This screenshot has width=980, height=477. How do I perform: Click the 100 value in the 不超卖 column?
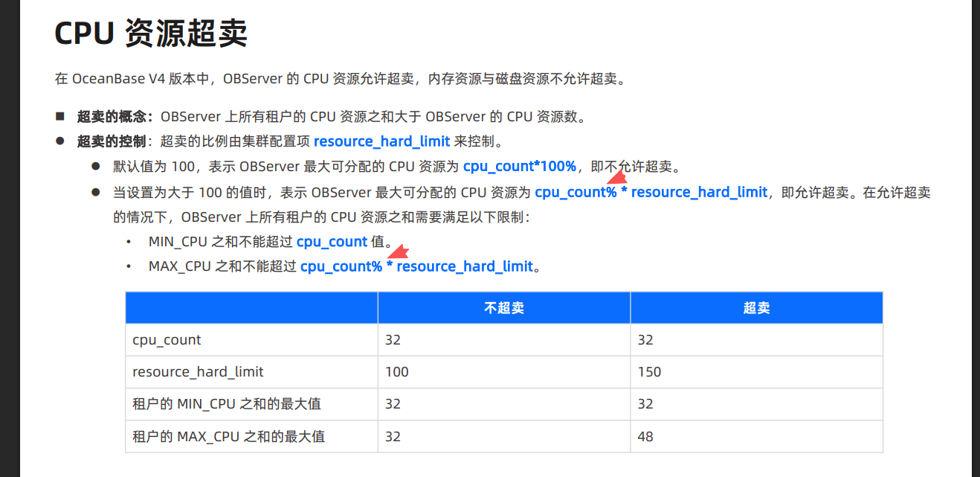tap(396, 372)
